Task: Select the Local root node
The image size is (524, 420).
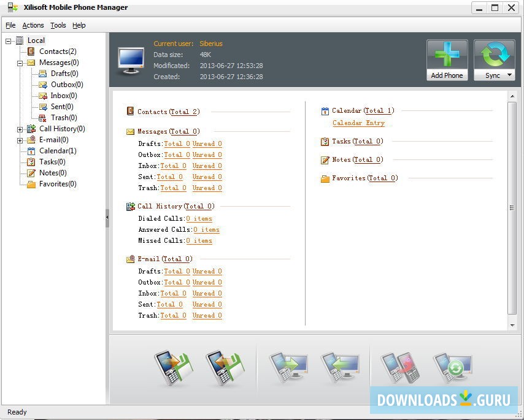Action: click(x=36, y=40)
